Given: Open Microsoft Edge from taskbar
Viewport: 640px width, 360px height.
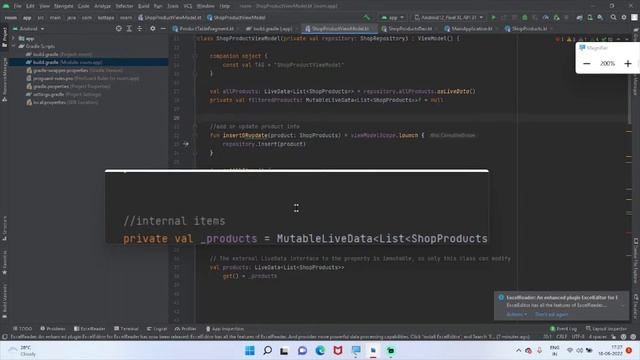Looking at the screenshot, I should [x=320, y=351].
